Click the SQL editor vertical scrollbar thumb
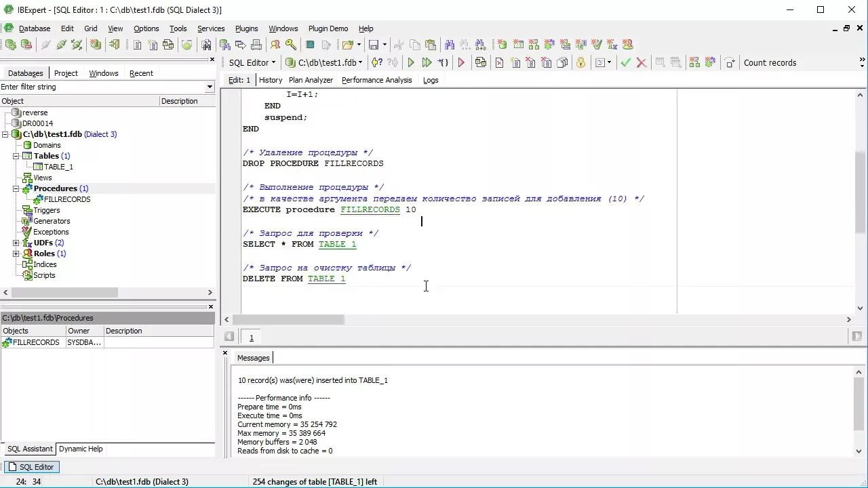The width and height of the screenshot is (868, 488). point(861,191)
